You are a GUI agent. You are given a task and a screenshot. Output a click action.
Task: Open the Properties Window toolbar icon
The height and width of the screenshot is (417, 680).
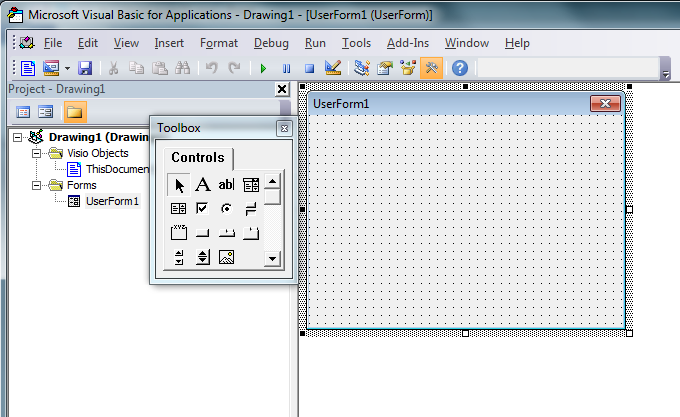tap(385, 68)
